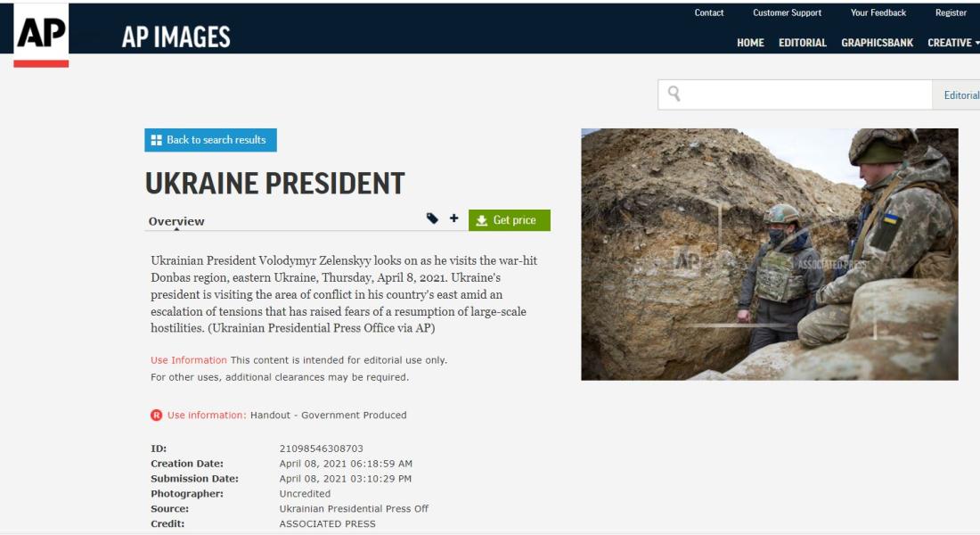Open the CREATIVE dropdown menu
The height and width of the screenshot is (535, 980).
click(953, 43)
